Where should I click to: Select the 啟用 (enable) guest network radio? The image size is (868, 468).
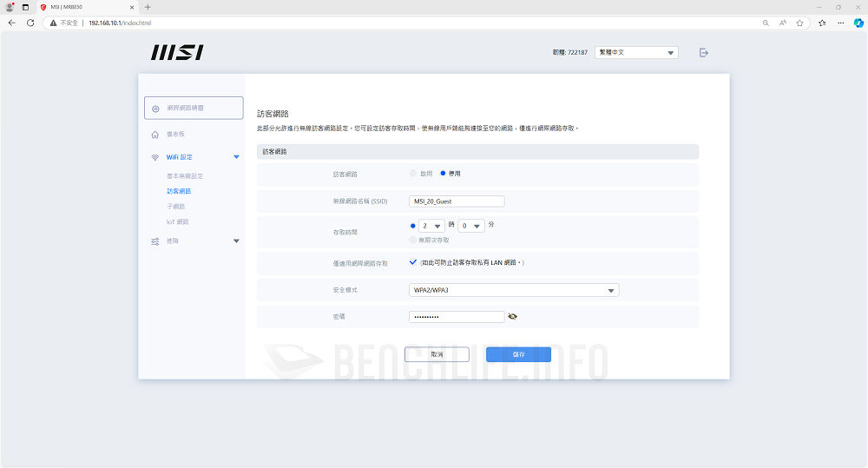[x=413, y=174]
